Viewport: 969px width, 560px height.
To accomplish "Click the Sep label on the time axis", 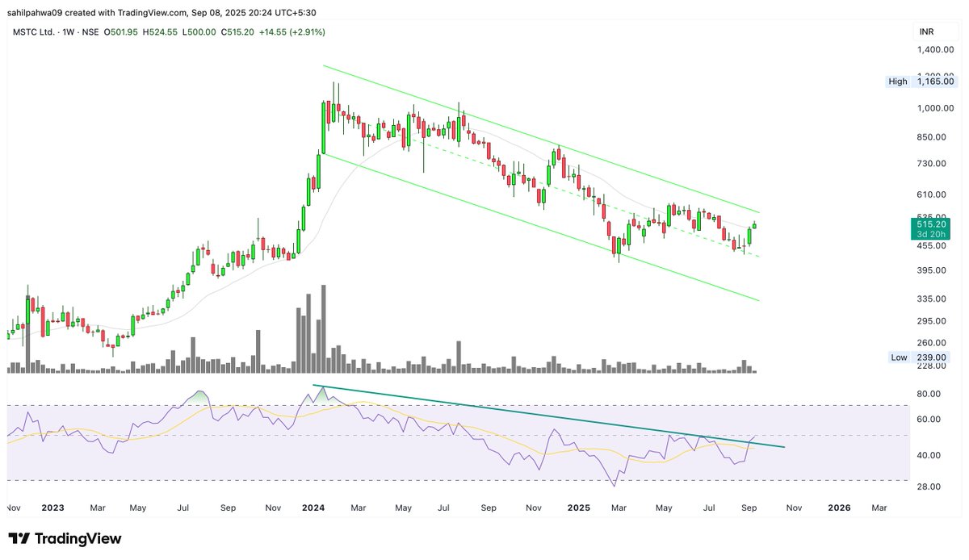I will coord(749,508).
